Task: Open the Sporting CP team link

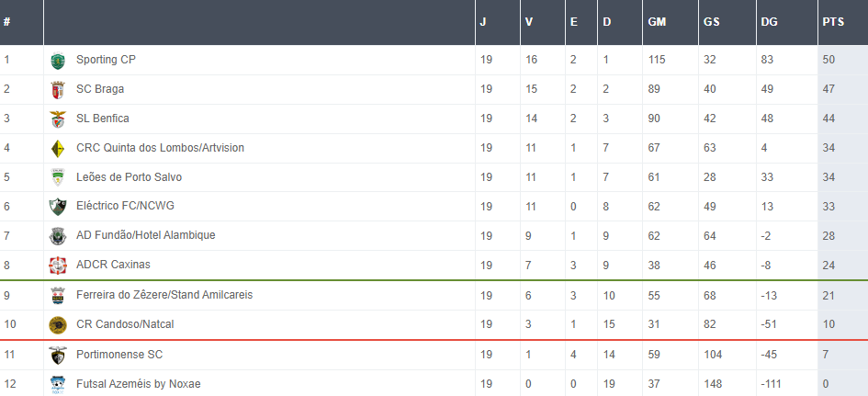Action: click(106, 60)
